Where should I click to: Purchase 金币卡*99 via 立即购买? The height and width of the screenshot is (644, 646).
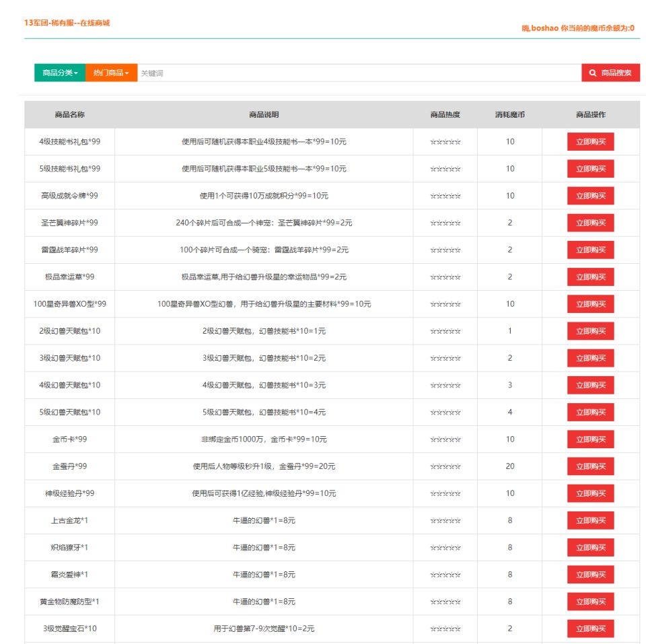[590, 439]
